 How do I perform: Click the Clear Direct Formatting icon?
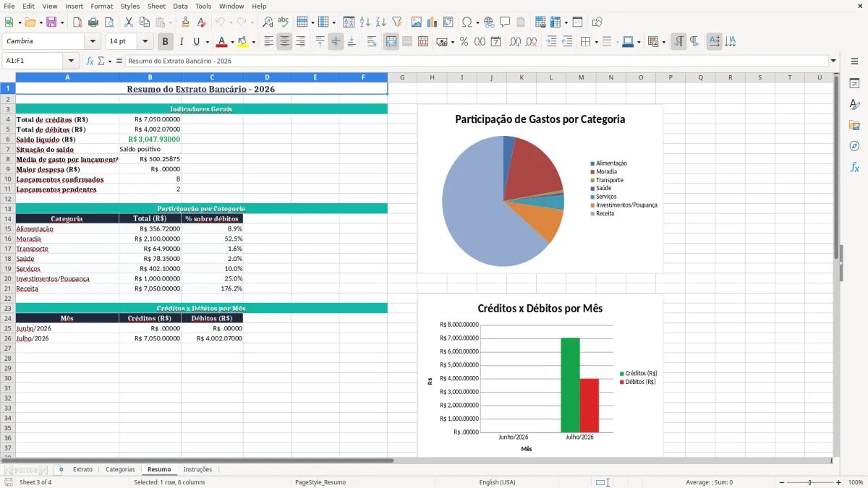pos(201,22)
